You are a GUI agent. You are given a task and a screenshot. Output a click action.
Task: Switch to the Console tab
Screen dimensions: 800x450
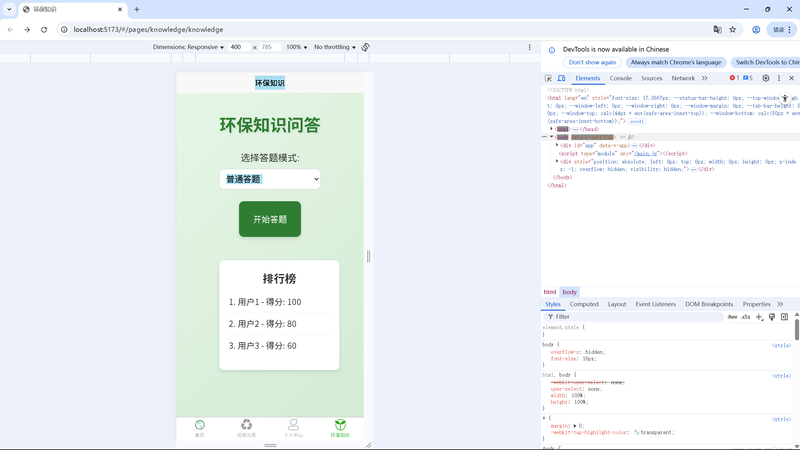click(620, 78)
